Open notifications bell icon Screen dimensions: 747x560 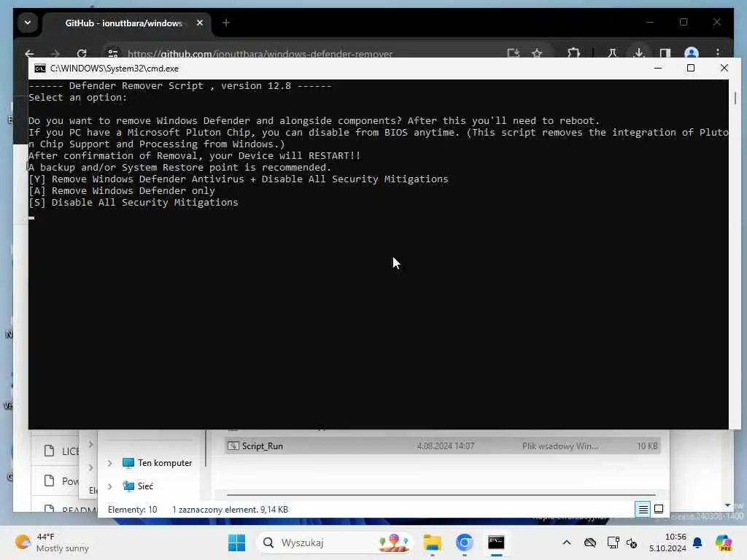697,542
